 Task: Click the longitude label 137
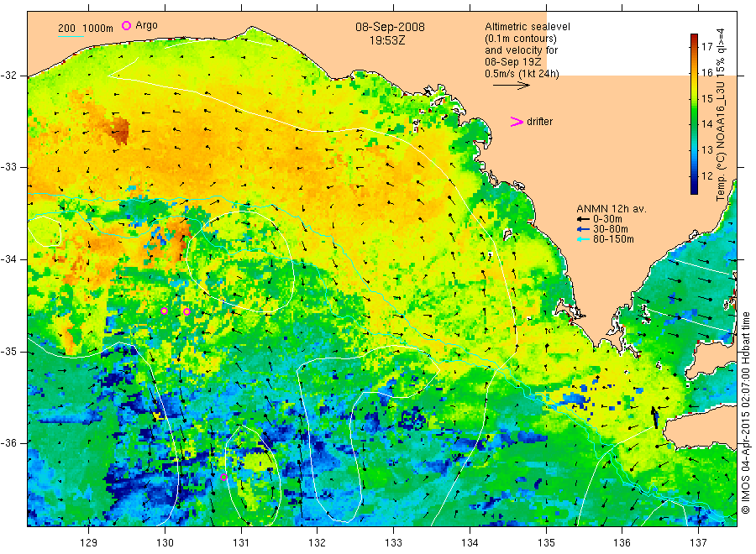(x=698, y=543)
